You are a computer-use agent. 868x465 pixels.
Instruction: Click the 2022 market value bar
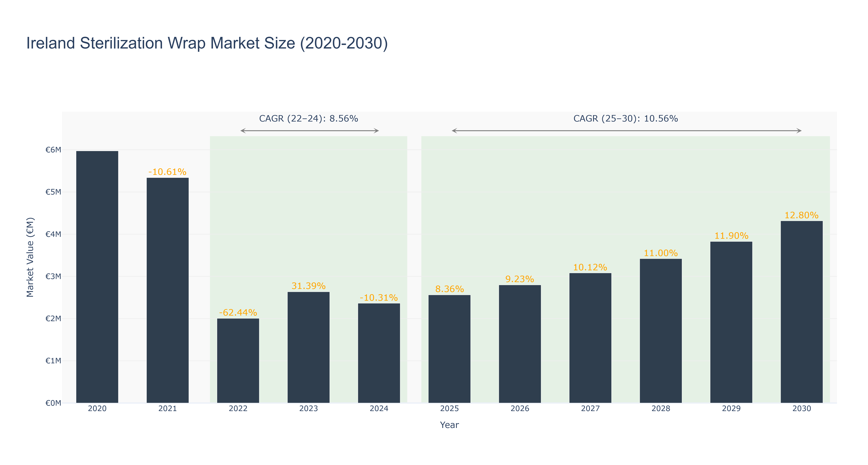238,361
